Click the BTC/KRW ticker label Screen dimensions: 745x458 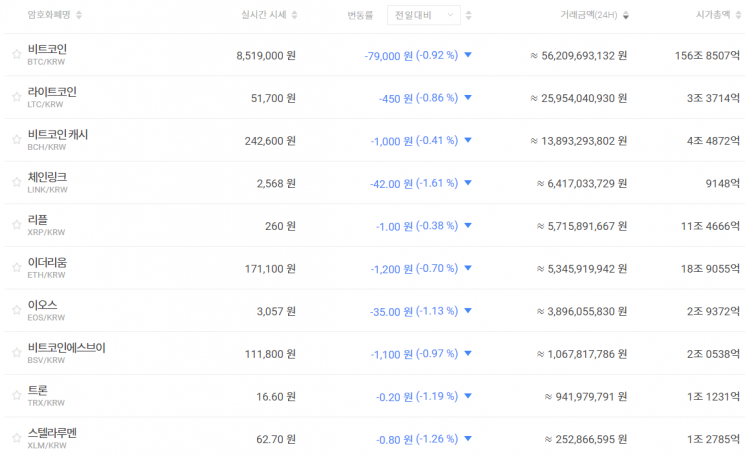pos(46,62)
